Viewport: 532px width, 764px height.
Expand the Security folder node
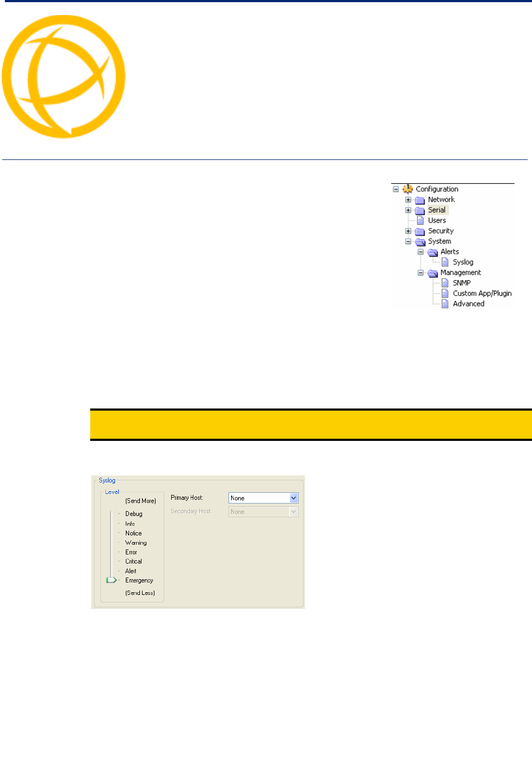coord(408,231)
